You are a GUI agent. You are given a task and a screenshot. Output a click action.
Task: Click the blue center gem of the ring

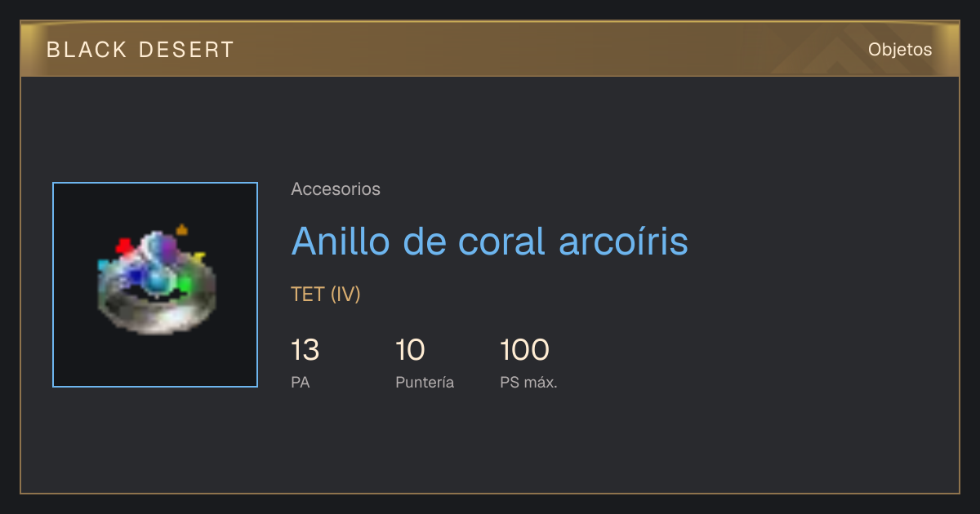click(157, 281)
